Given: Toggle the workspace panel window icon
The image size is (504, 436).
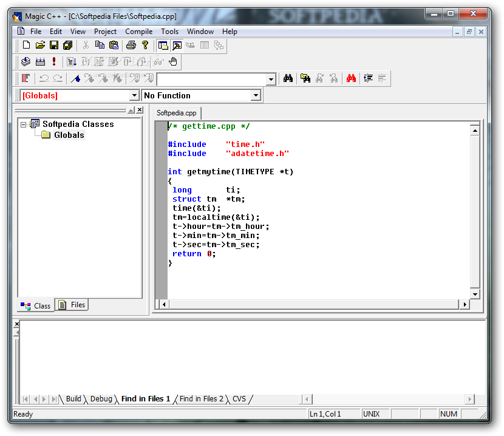Looking at the screenshot, I should coord(163,46).
